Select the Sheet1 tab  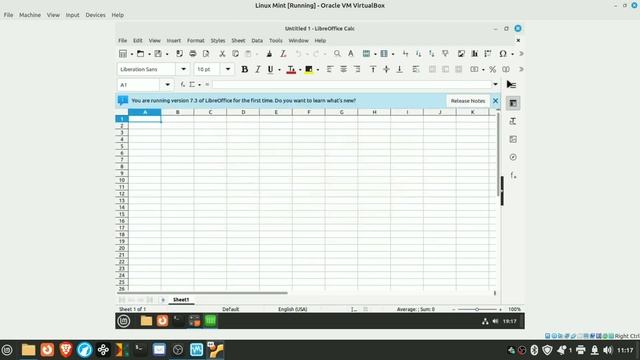tap(181, 300)
